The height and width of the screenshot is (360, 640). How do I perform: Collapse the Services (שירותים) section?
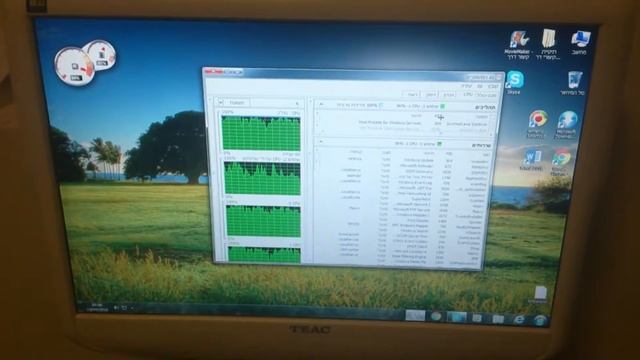coord(320,142)
